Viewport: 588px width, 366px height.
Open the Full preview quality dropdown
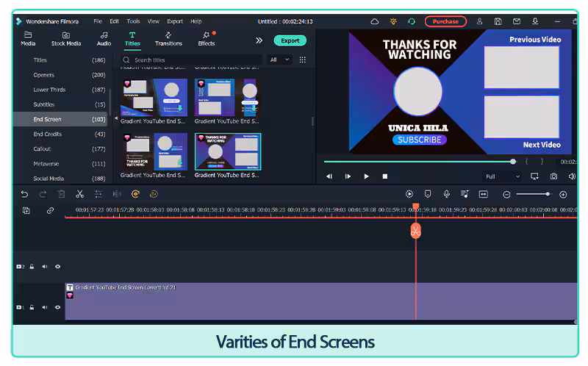pyautogui.click(x=502, y=176)
